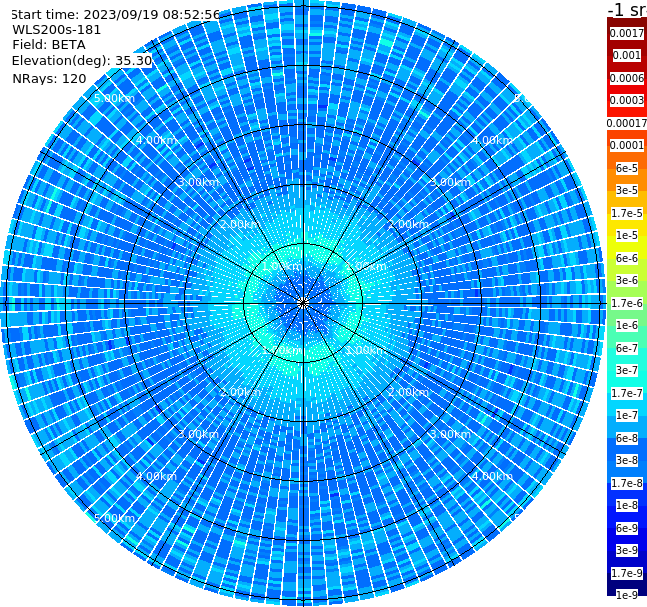Click the 4.00km range label in lower-left quadrant
The image size is (647, 607).
coord(156,476)
